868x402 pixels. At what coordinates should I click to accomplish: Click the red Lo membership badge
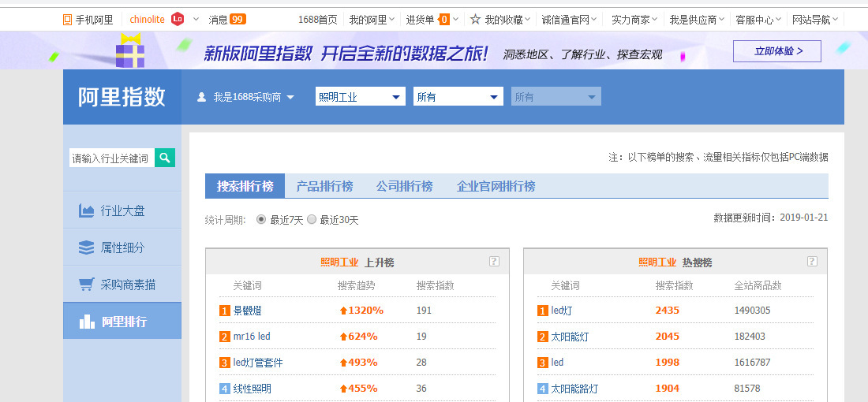pos(178,20)
